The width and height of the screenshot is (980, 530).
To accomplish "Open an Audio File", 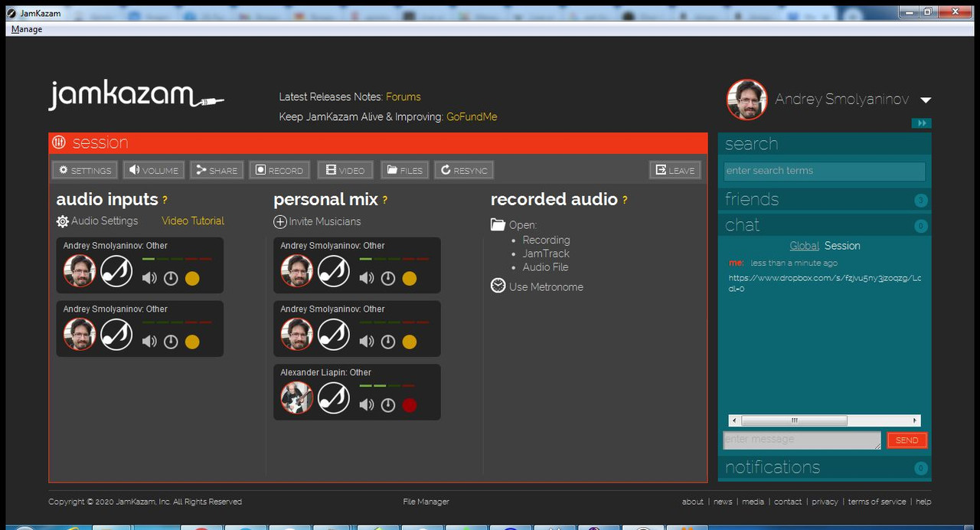I will 545,267.
